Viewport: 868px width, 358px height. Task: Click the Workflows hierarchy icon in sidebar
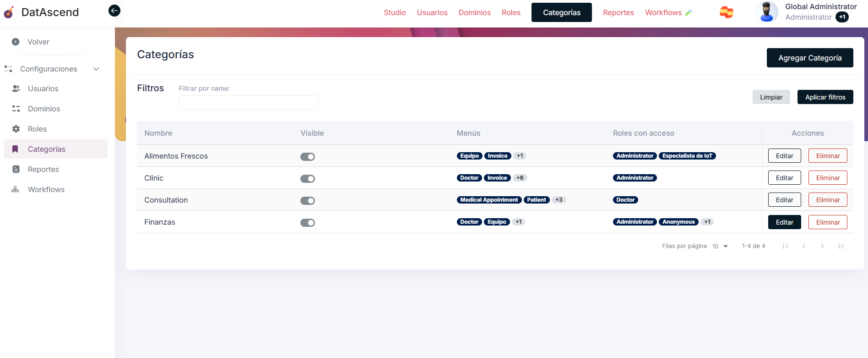[16, 189]
